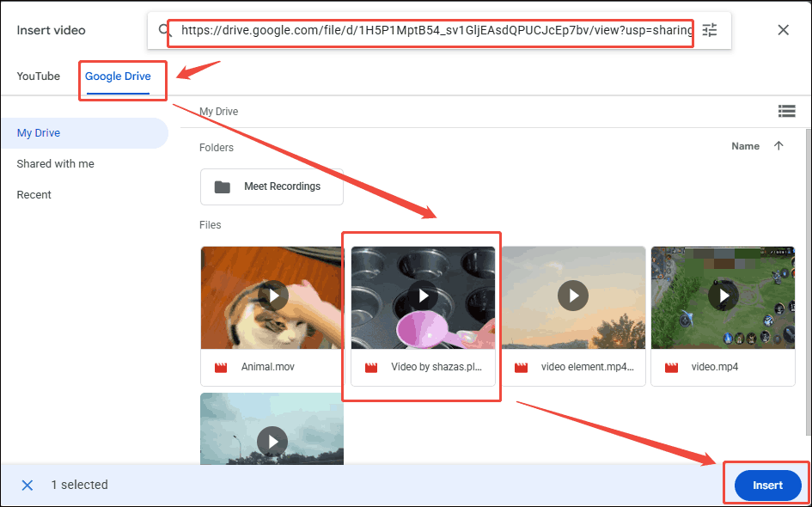812x507 pixels.
Task: Select the Animal.mov file name
Action: tap(268, 367)
